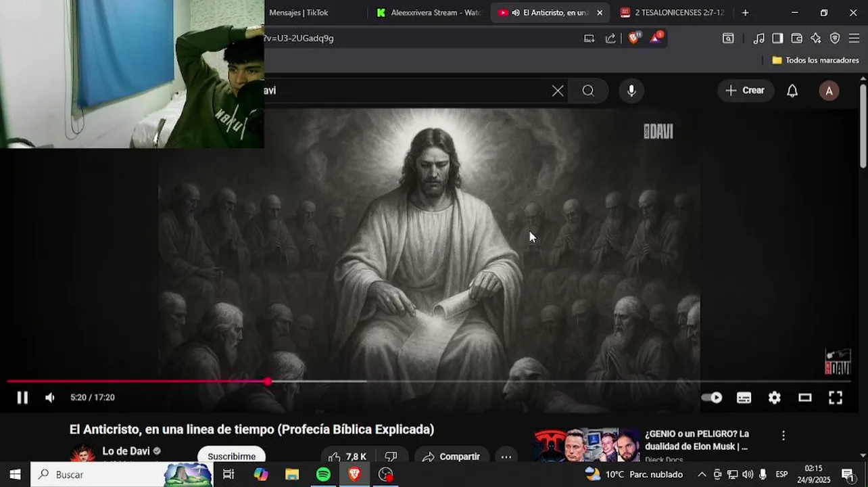Open the player settings gear
Viewport: 868px width, 487px height.
coord(775,398)
